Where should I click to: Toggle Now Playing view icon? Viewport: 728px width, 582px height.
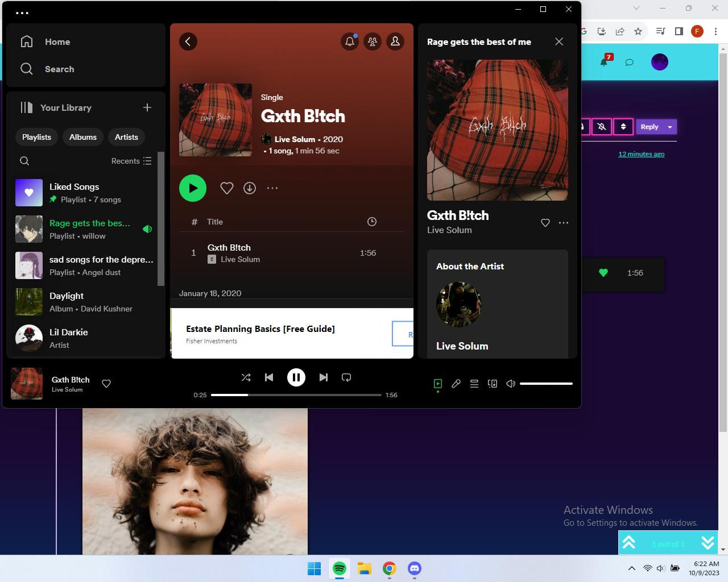(x=438, y=384)
